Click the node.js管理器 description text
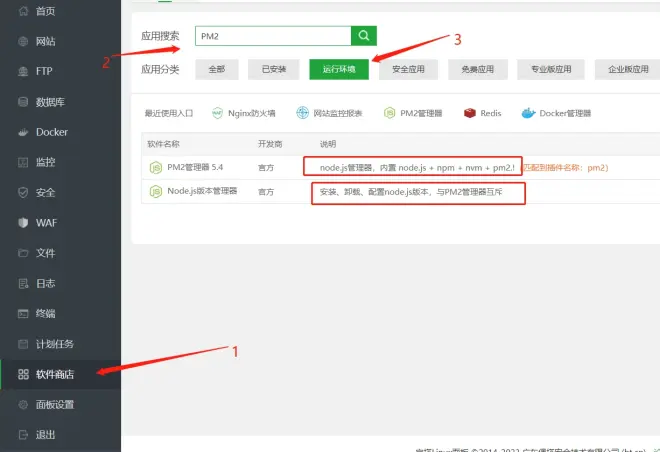660x452 pixels. pyautogui.click(x=417, y=168)
